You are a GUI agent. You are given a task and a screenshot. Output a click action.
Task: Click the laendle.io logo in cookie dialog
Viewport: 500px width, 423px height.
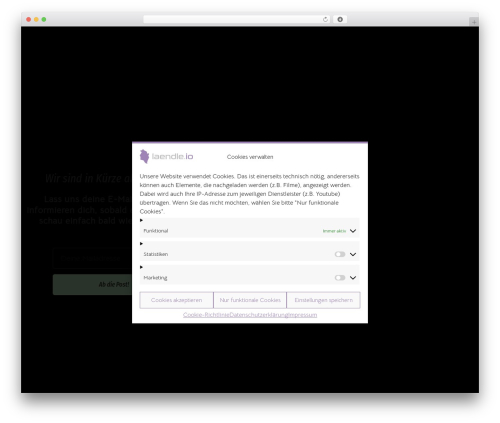(166, 156)
